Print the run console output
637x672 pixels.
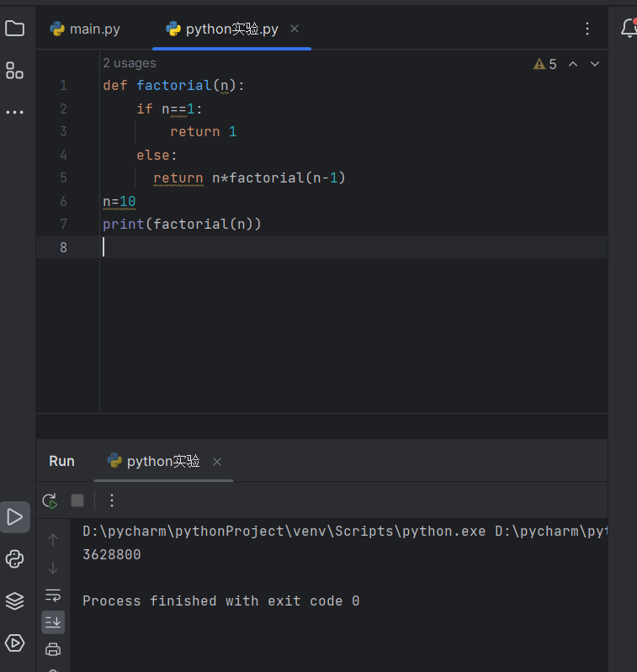click(x=53, y=648)
